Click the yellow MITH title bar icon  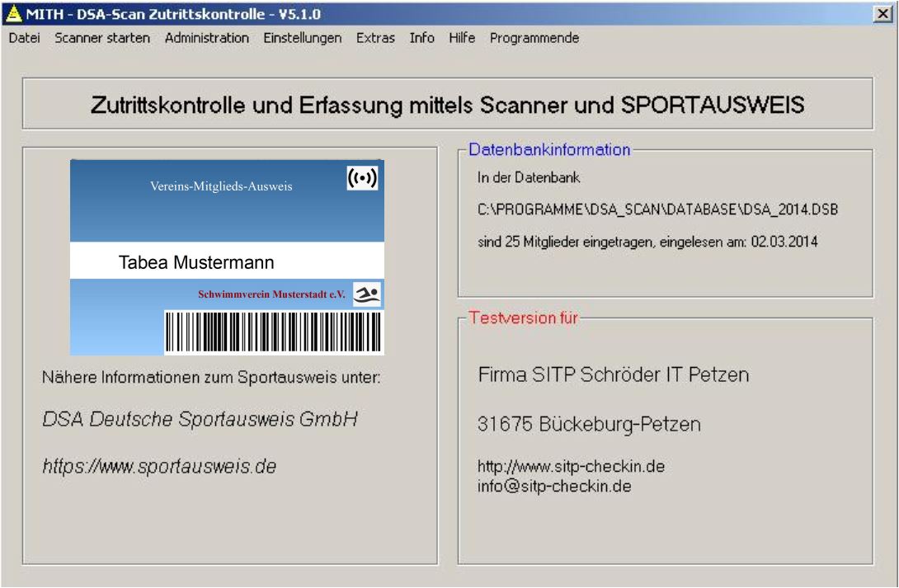(x=13, y=14)
